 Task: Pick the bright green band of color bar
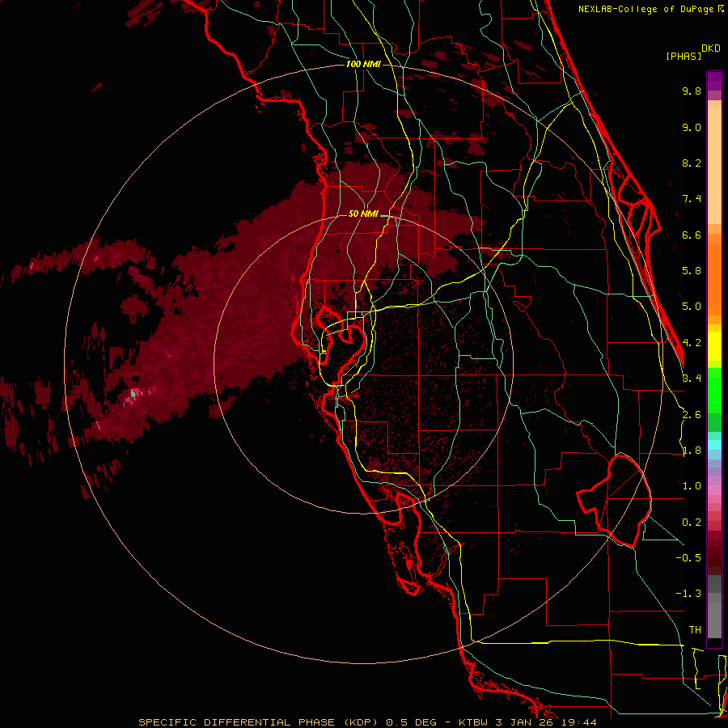tap(714, 390)
